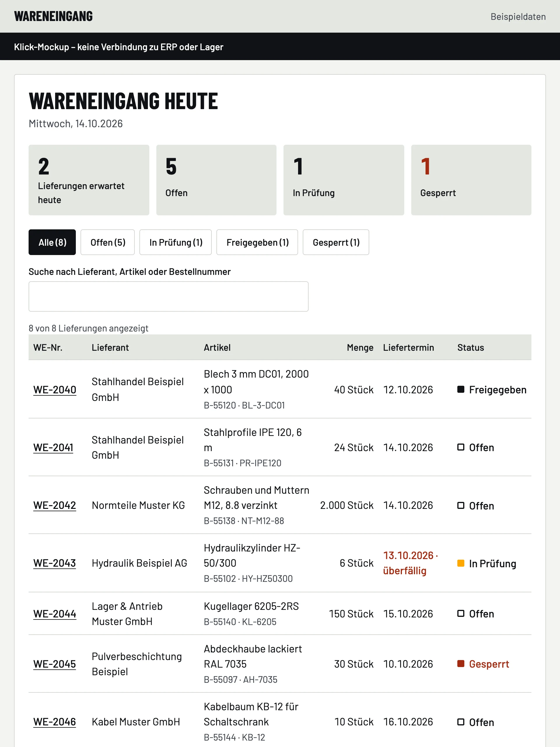The height and width of the screenshot is (747, 560).
Task: Click the Menge column header
Action: pyautogui.click(x=360, y=348)
